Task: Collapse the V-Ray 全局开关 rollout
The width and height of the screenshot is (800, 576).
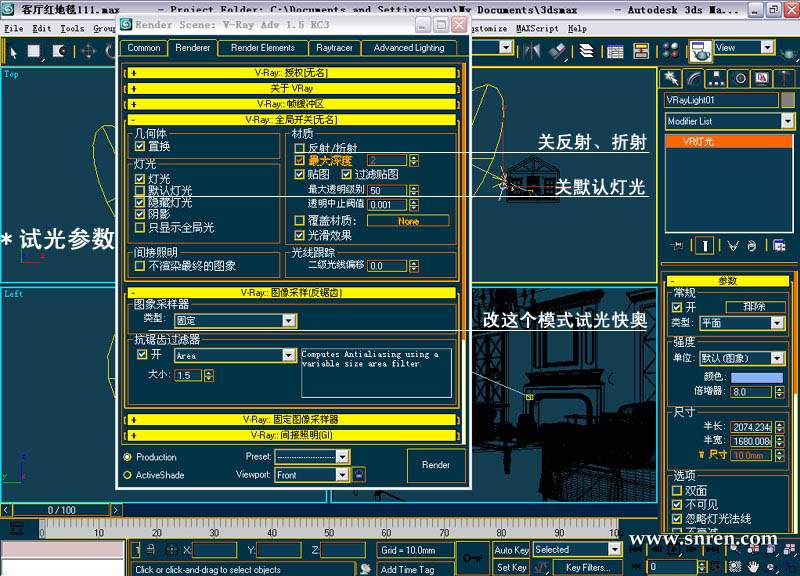Action: (292, 120)
